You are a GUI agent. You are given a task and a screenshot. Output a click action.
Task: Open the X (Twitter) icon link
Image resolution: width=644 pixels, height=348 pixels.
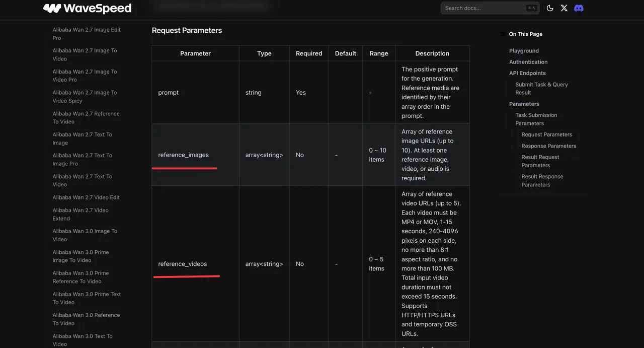click(564, 8)
